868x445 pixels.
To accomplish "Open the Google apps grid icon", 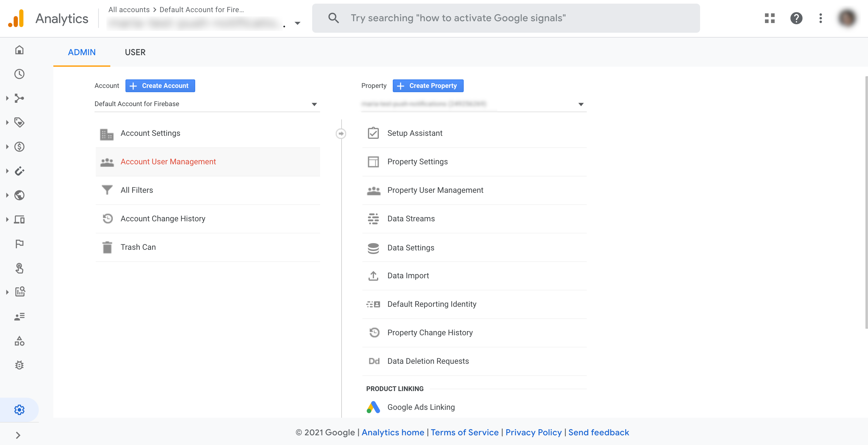I will [x=770, y=18].
